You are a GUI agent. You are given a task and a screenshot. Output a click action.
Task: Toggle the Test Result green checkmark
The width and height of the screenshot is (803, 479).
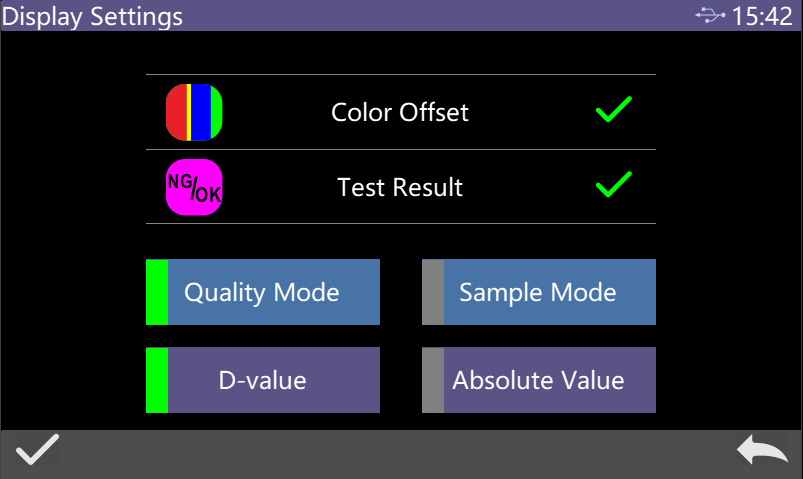tap(613, 185)
